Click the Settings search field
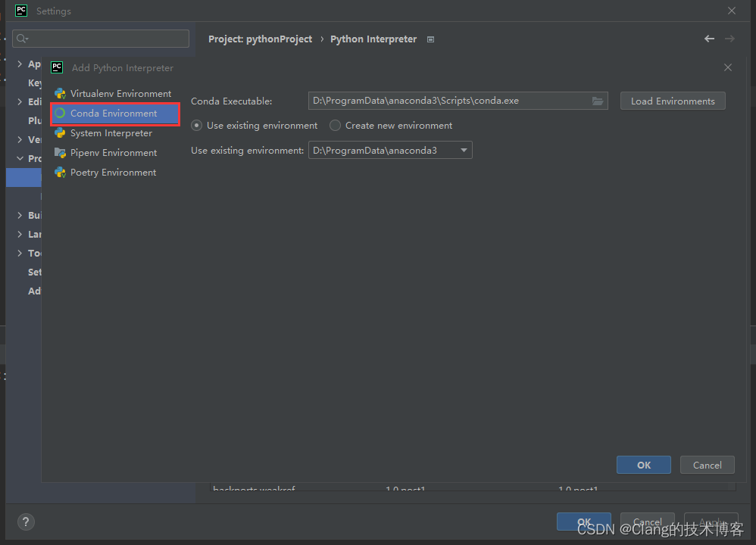The width and height of the screenshot is (756, 545). [101, 39]
